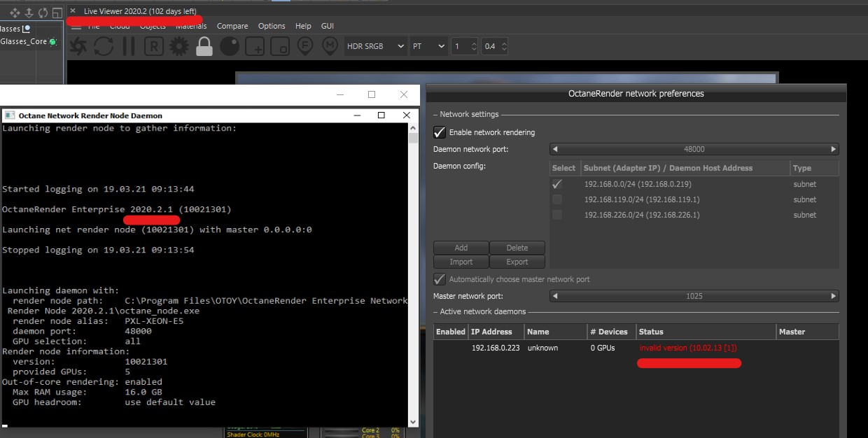Click the Subnet (Adapter IP) column header
The width and height of the screenshot is (868, 438).
coord(684,168)
